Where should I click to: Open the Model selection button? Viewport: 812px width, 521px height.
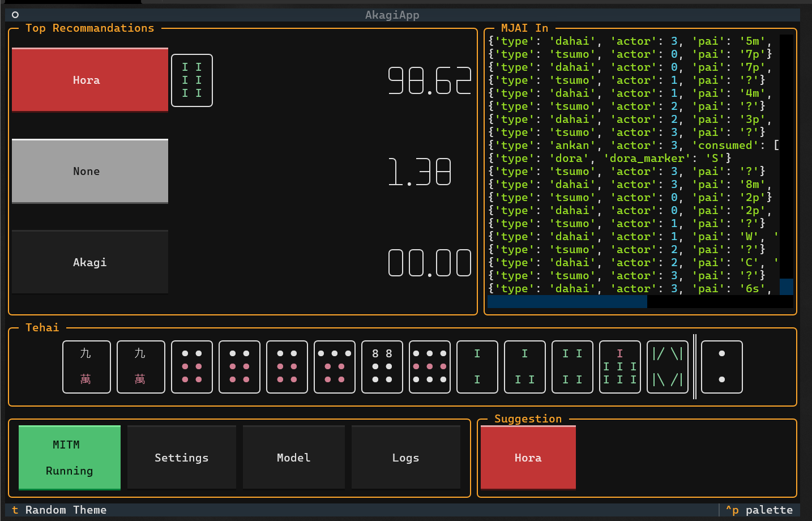pos(294,458)
